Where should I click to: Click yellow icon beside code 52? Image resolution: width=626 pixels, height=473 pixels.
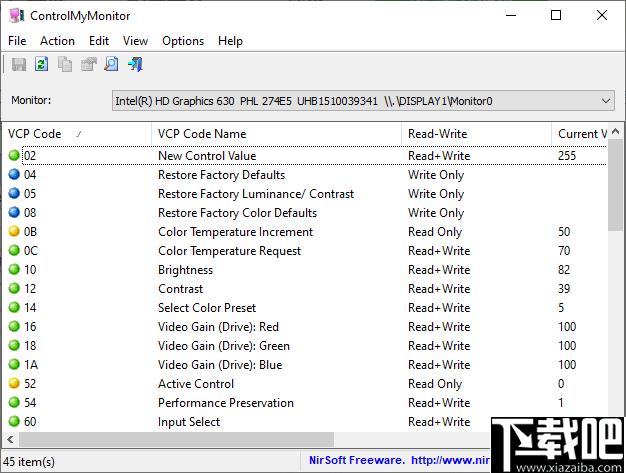click(14, 383)
